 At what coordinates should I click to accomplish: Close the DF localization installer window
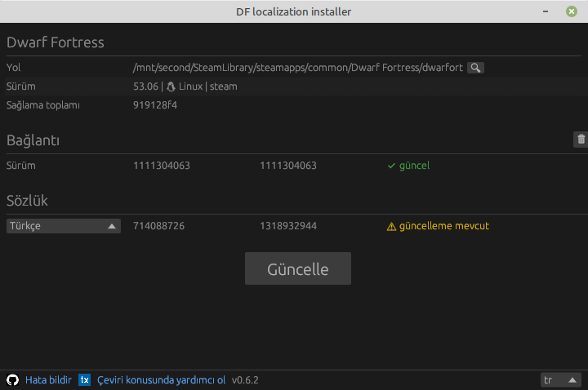coord(571,11)
